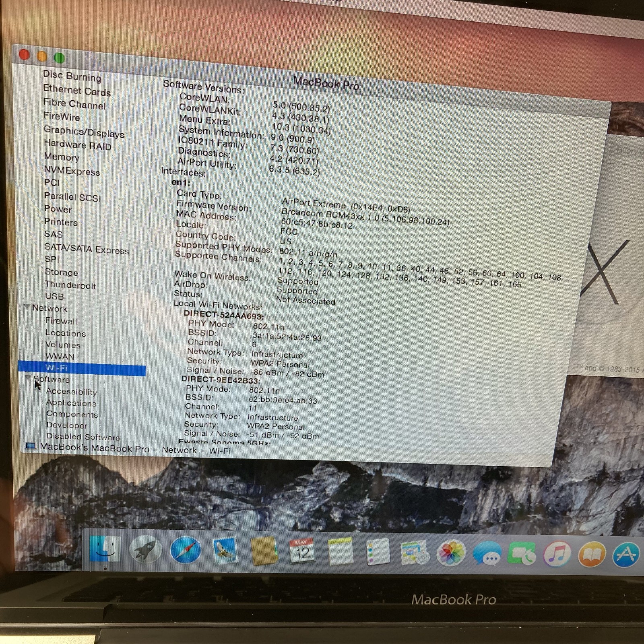
Task: Open iBooks icon in Dock
Action: (x=592, y=554)
